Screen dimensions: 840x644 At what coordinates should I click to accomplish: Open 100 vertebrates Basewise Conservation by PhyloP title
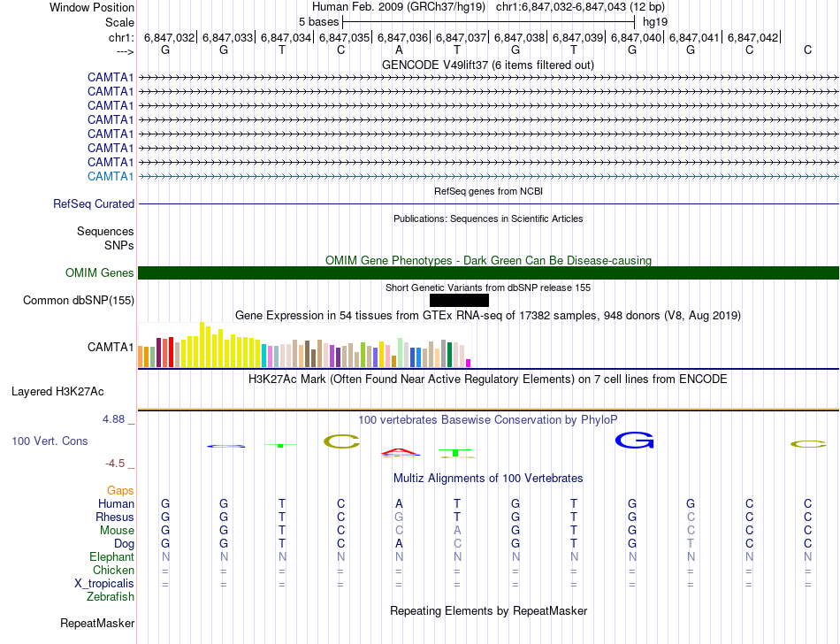pos(488,419)
